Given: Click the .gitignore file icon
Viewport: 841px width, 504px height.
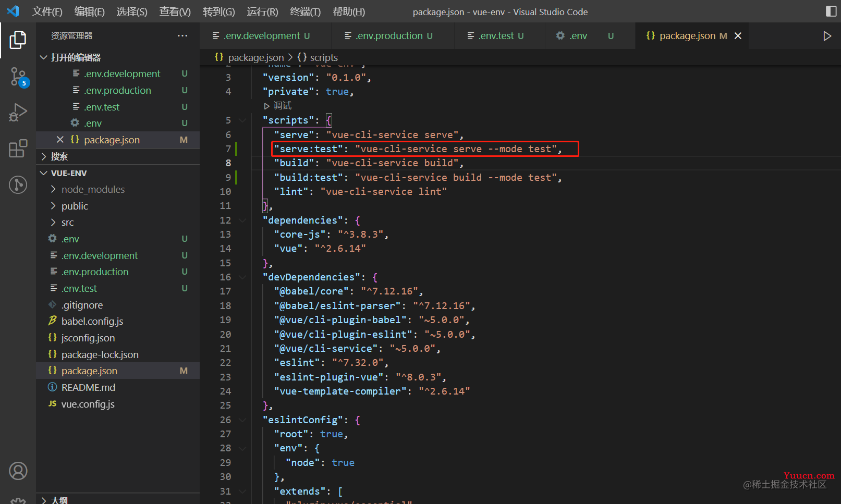Looking at the screenshot, I should pos(52,304).
